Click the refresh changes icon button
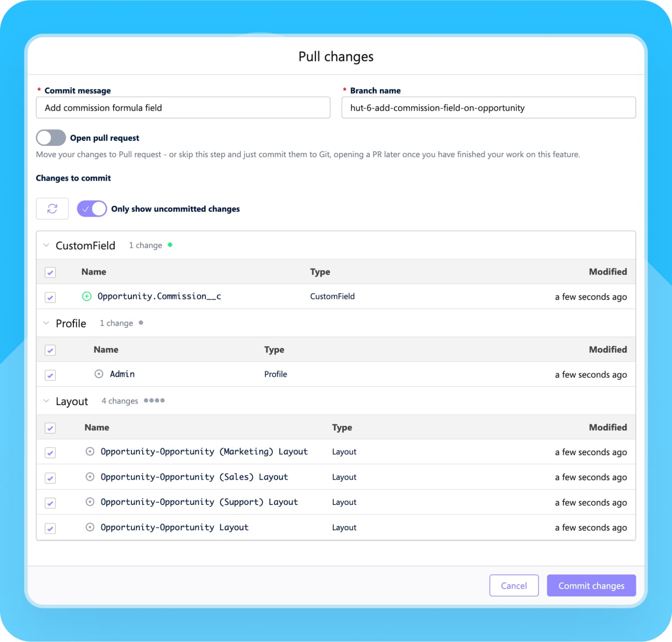672x642 pixels. [x=52, y=208]
